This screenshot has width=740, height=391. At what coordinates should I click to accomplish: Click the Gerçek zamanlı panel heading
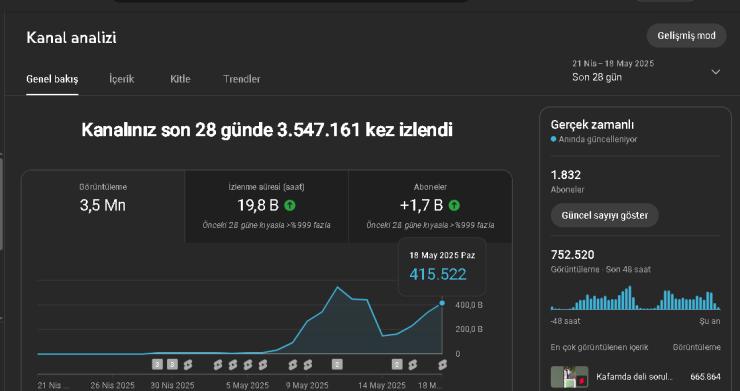tap(592, 125)
